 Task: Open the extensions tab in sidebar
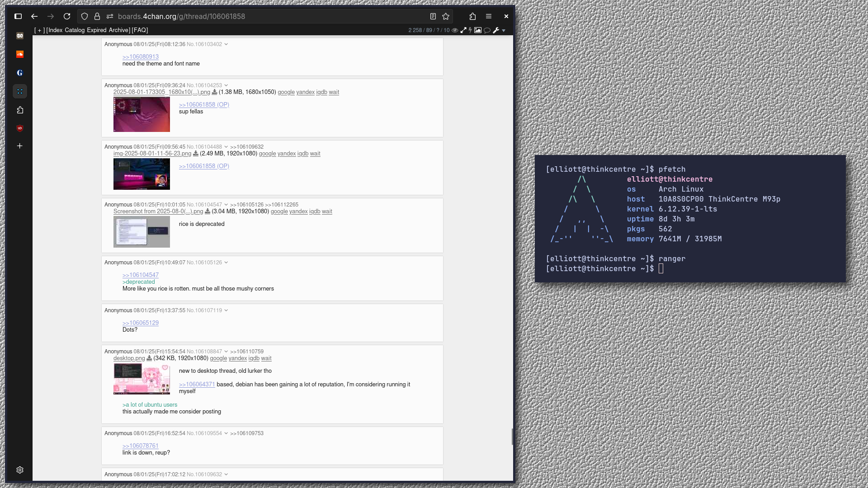tap(20, 110)
